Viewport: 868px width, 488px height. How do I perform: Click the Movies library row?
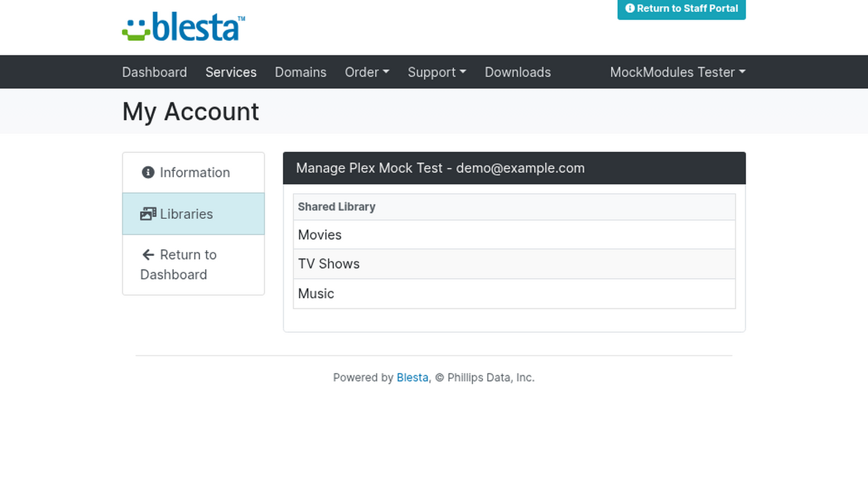coord(514,235)
